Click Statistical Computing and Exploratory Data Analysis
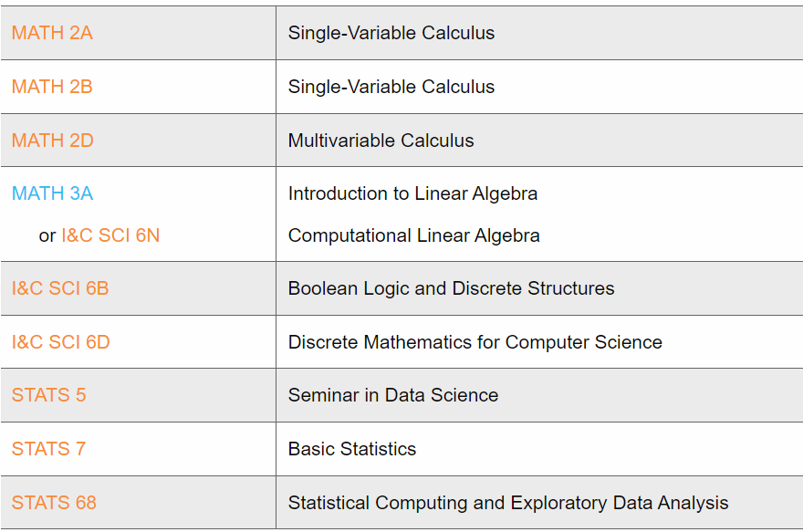Viewport: 803px width, 532px height. (507, 503)
